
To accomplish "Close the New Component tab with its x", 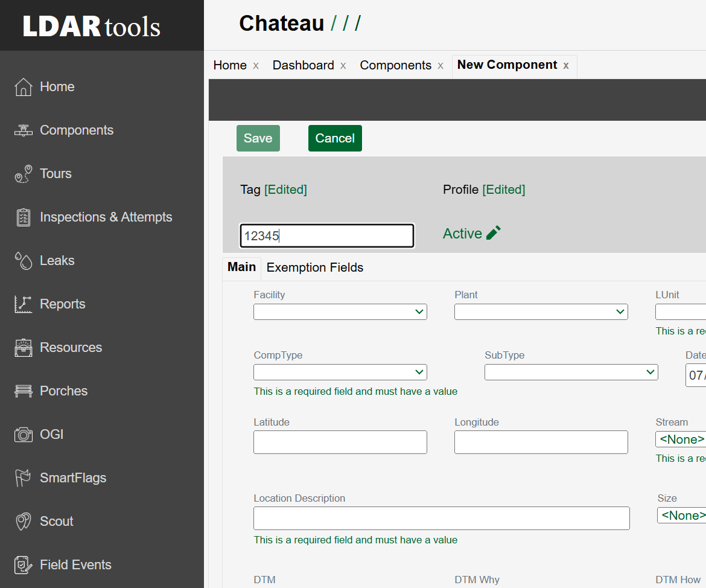I will click(566, 66).
